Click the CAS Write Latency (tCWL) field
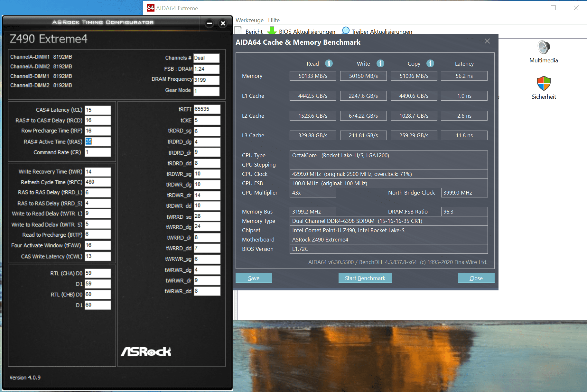This screenshot has width=587, height=392. coord(98,256)
